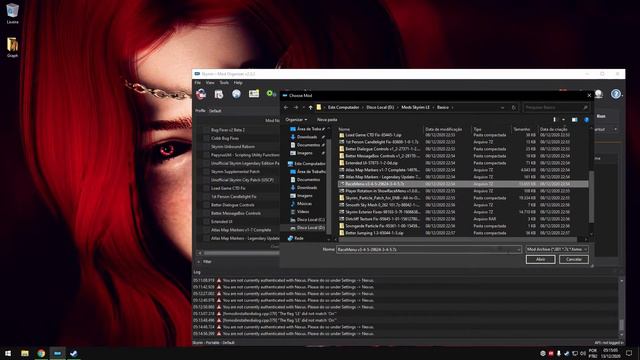Click the blue help icon in the file dialog
This screenshot has width=640, height=360.
(x=587, y=120)
